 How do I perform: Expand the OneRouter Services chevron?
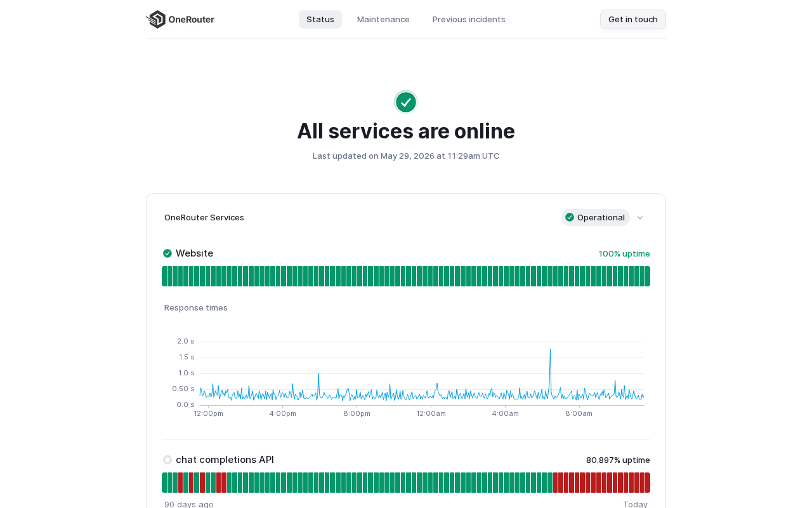pos(640,218)
